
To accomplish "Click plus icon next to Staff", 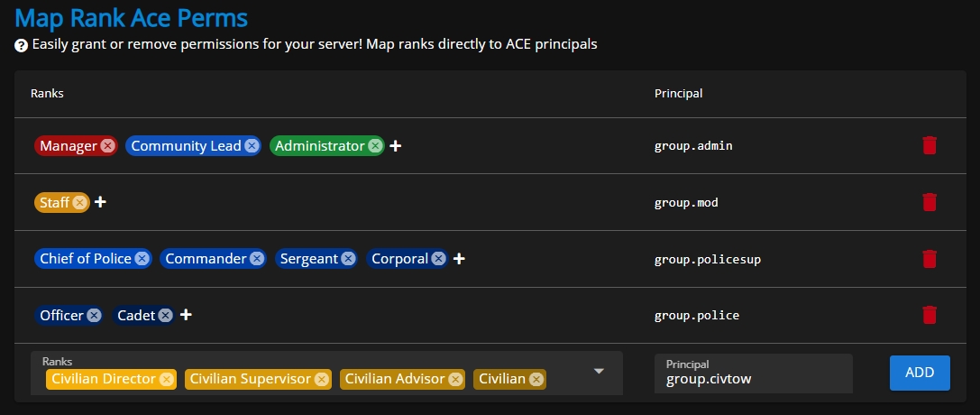I will click(x=100, y=202).
